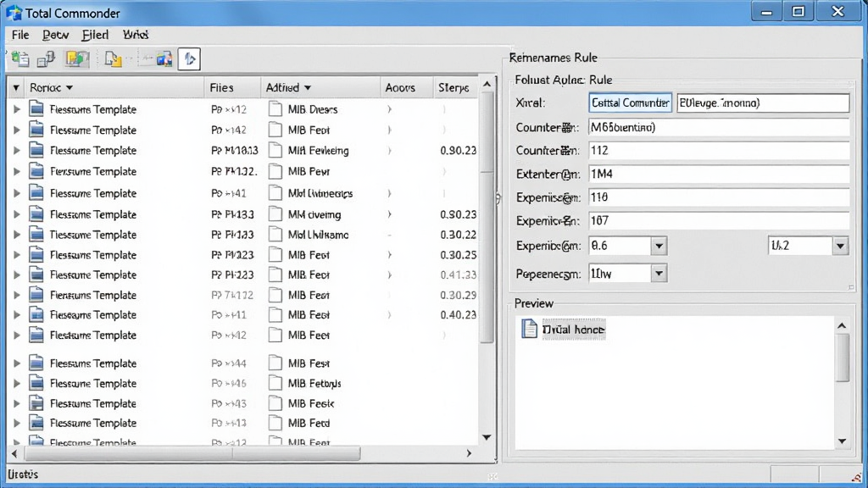
Task: Click the yellow and green folders toolbar icon
Action: (77, 58)
